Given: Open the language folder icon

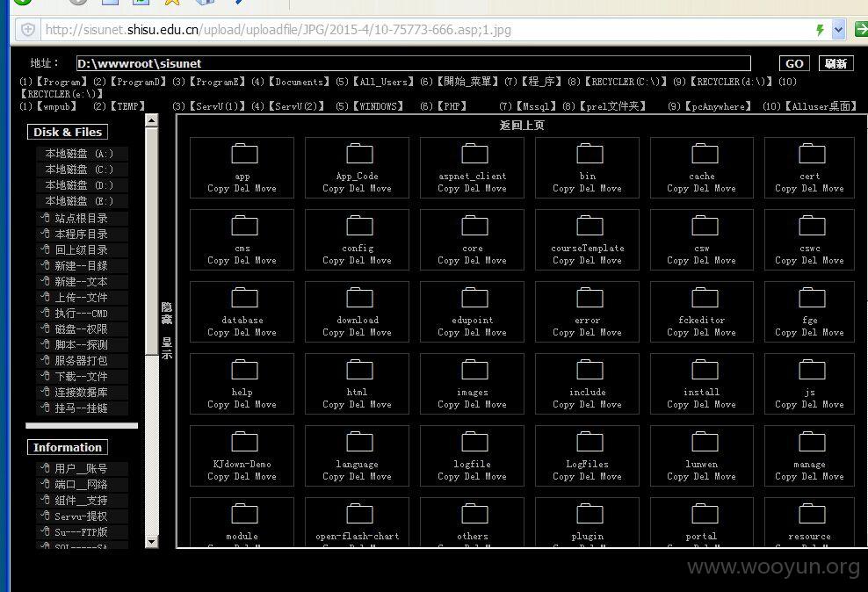Looking at the screenshot, I should coord(360,441).
